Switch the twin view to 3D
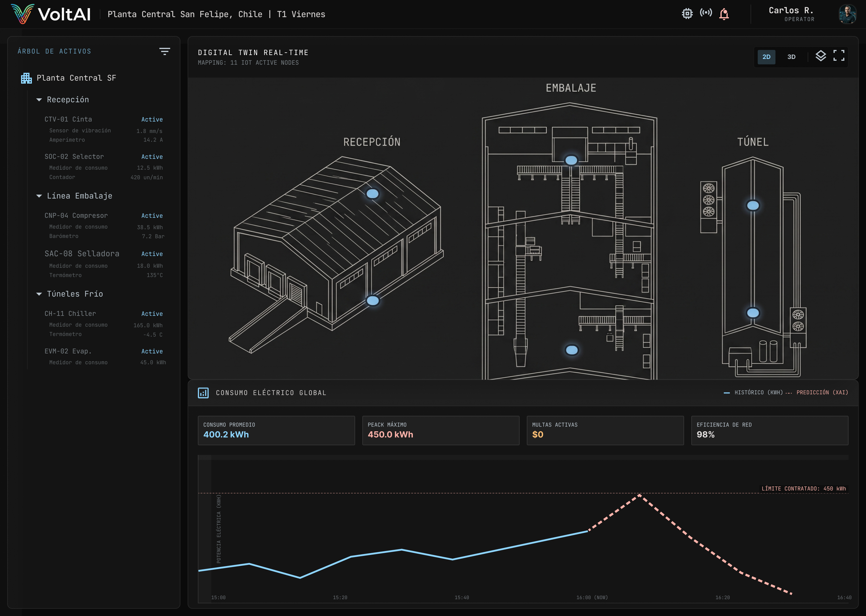Screen dimensions: 866x616 [791, 57]
